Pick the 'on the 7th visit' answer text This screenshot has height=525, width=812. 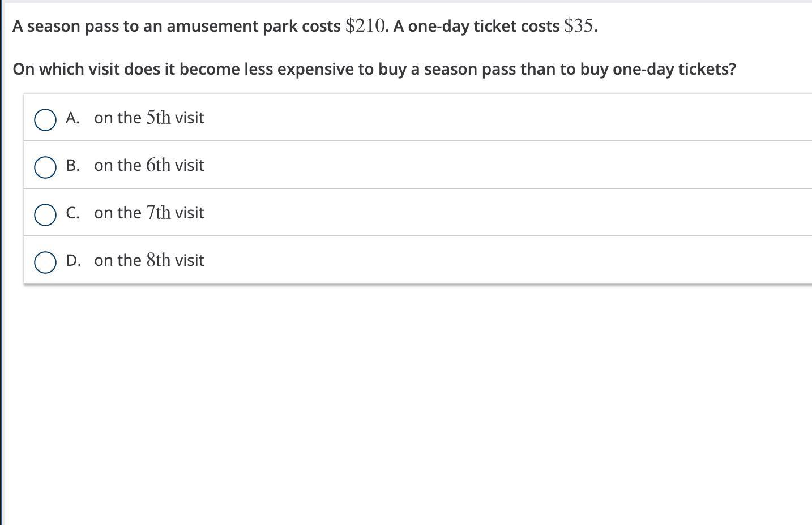coord(149,213)
